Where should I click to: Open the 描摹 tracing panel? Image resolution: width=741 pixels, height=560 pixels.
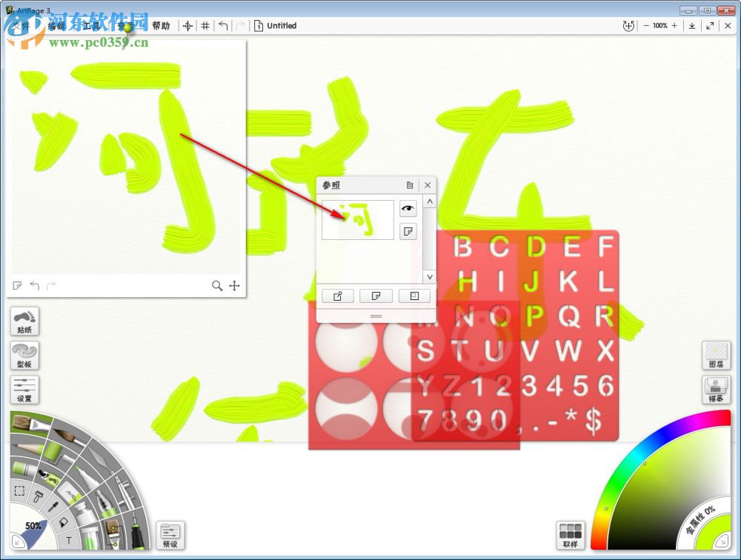click(x=716, y=389)
